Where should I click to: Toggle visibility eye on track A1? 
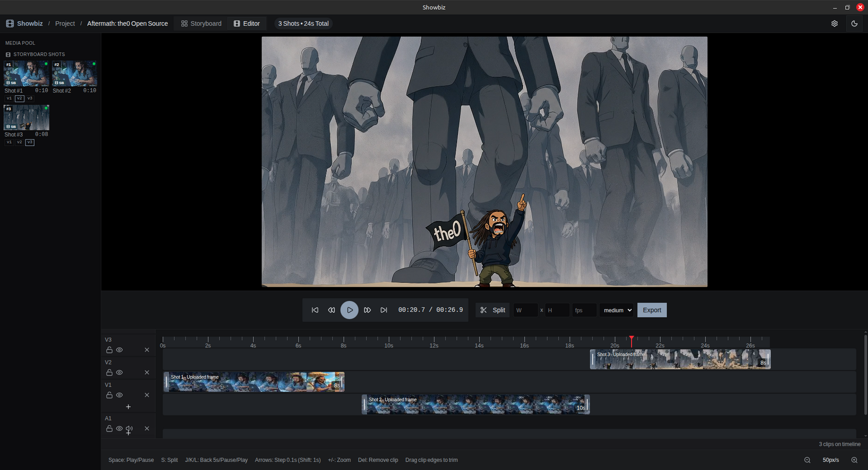coord(119,428)
